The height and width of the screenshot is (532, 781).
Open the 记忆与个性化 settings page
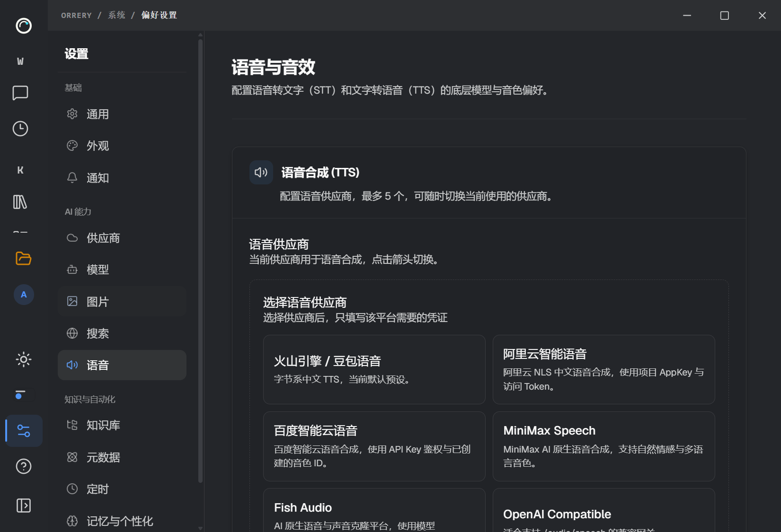pyautogui.click(x=122, y=521)
